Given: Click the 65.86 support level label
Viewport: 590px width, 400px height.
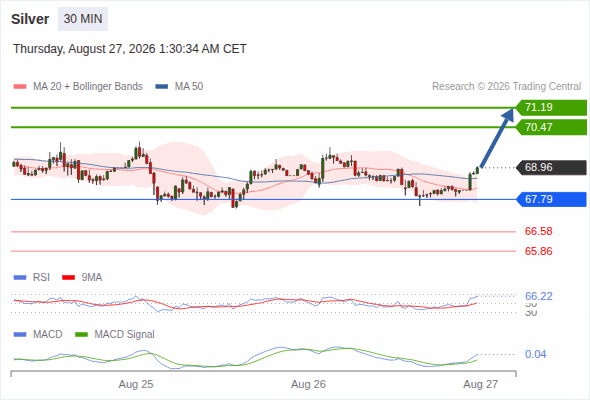Looking at the screenshot, I should [x=538, y=251].
